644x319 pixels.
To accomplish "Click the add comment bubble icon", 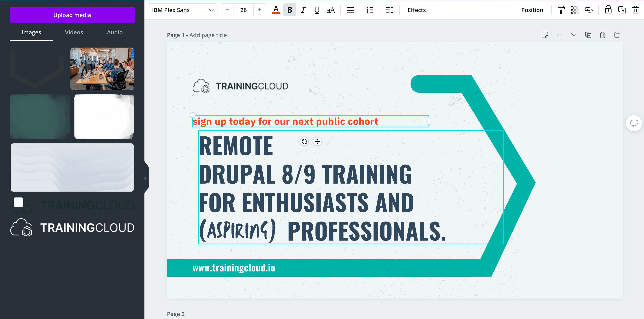I will pos(634,123).
